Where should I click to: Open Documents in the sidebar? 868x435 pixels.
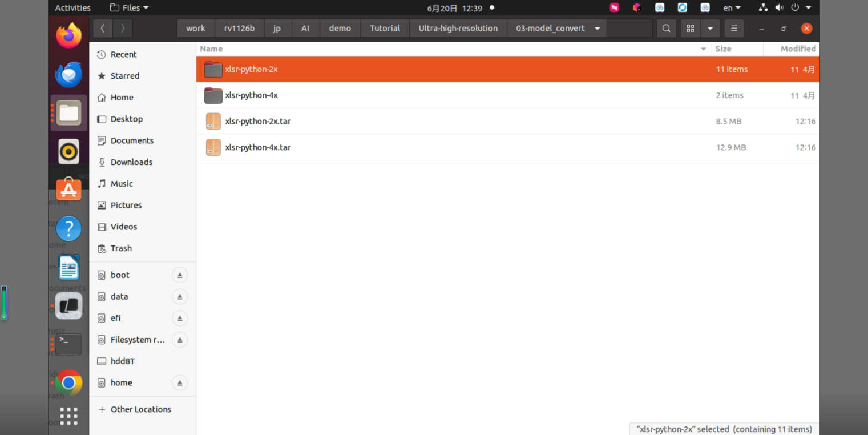point(143,140)
